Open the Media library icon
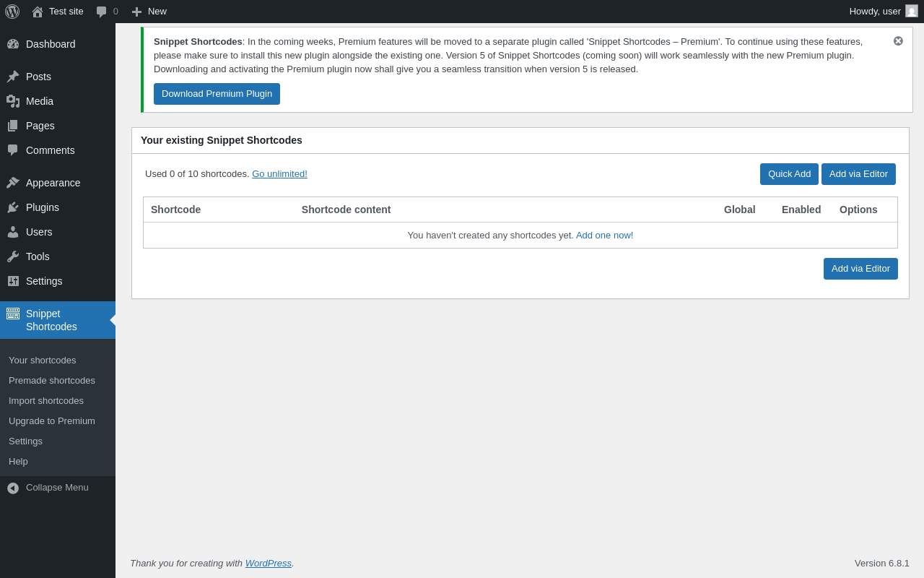This screenshot has height=578, width=924. 13,101
